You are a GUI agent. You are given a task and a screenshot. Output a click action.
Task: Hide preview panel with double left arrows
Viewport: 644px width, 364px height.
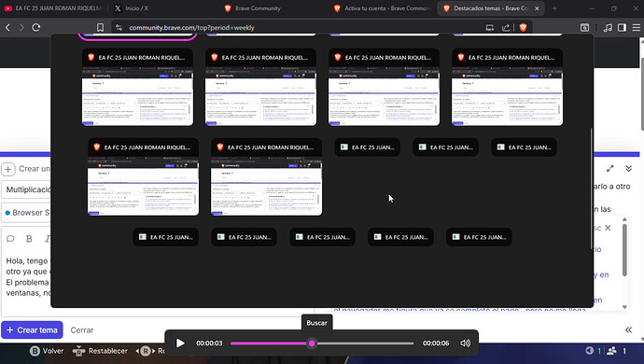(628, 329)
